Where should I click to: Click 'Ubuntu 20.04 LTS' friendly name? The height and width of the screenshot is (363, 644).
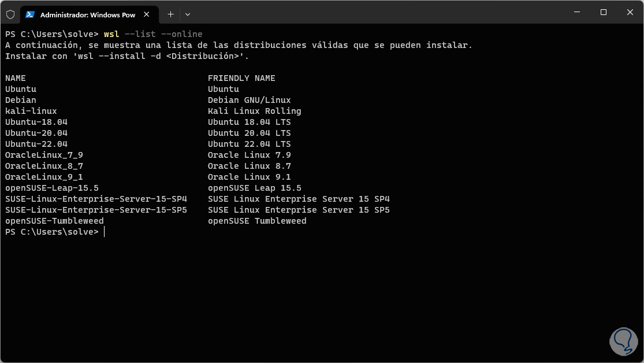pos(250,133)
